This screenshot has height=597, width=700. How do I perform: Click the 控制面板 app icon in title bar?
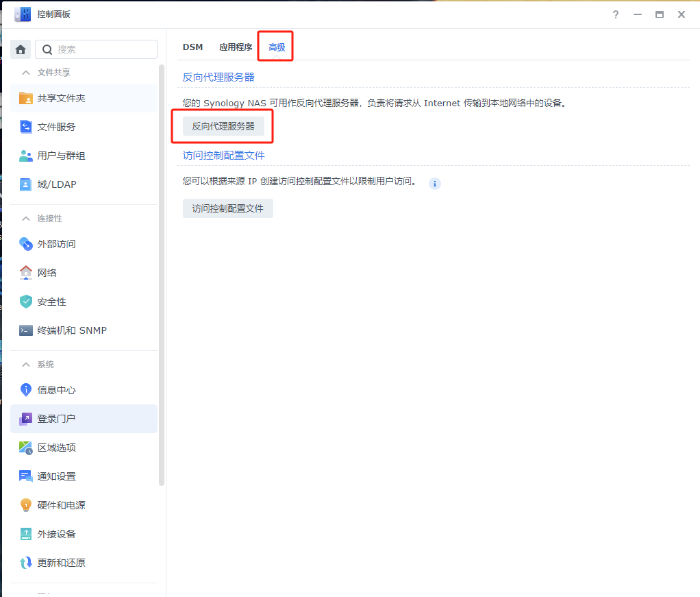23,14
